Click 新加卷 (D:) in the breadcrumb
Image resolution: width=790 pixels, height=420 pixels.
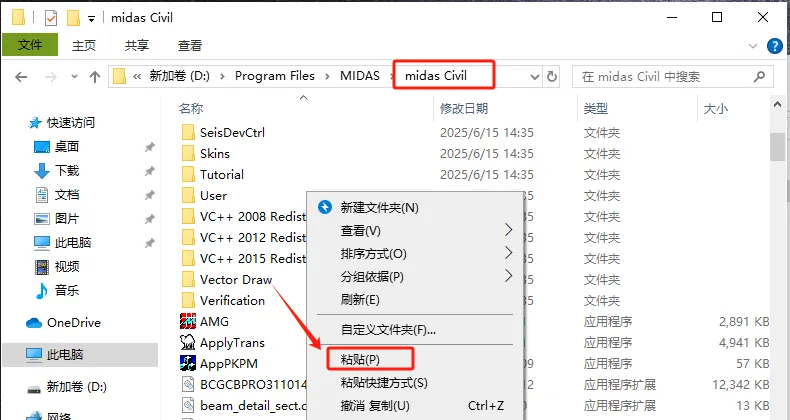click(x=179, y=76)
